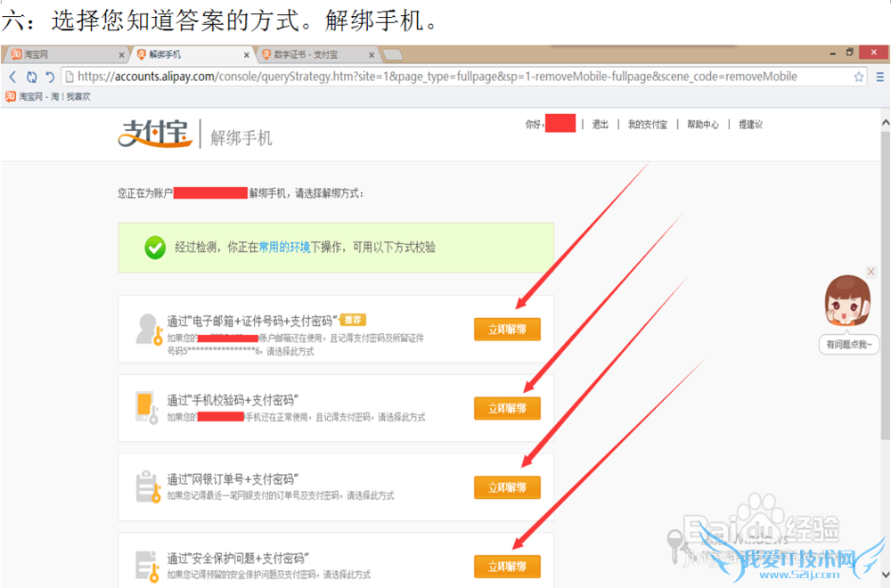
Task: Click 通过"安全保护问题+支付密码" heading
Action: (238, 559)
